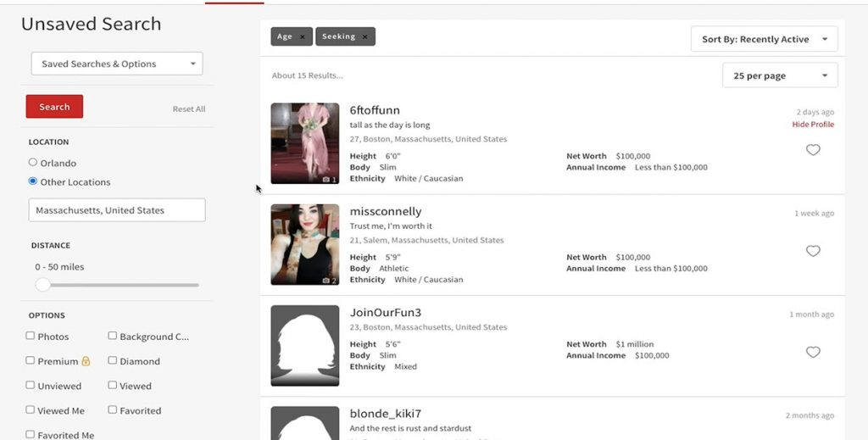
Task: Click the Reset All link
Action: pyautogui.click(x=189, y=109)
